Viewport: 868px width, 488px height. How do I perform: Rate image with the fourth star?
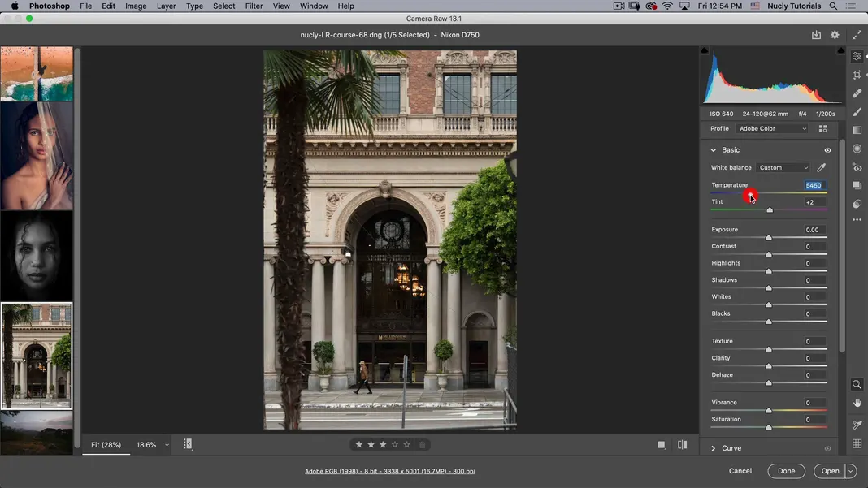click(x=395, y=445)
